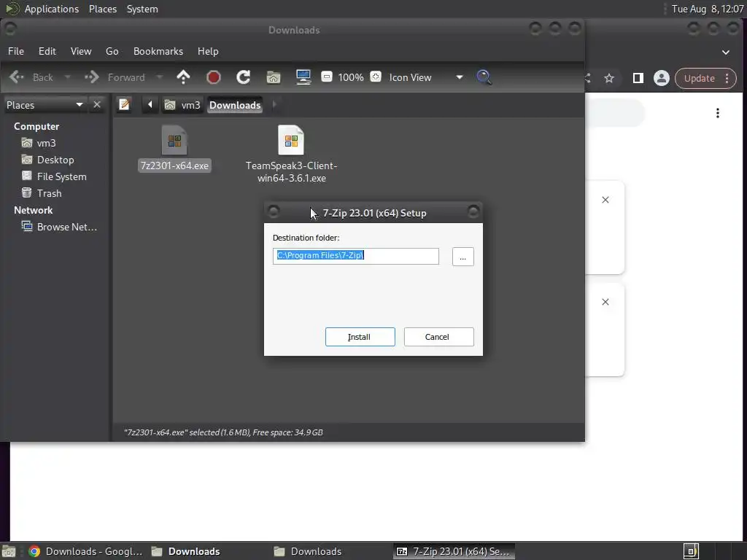Select the TeamSpeak3-Client-win64-3.6.1.exe file
Image resolution: width=747 pixels, height=560 pixels.
(x=292, y=154)
